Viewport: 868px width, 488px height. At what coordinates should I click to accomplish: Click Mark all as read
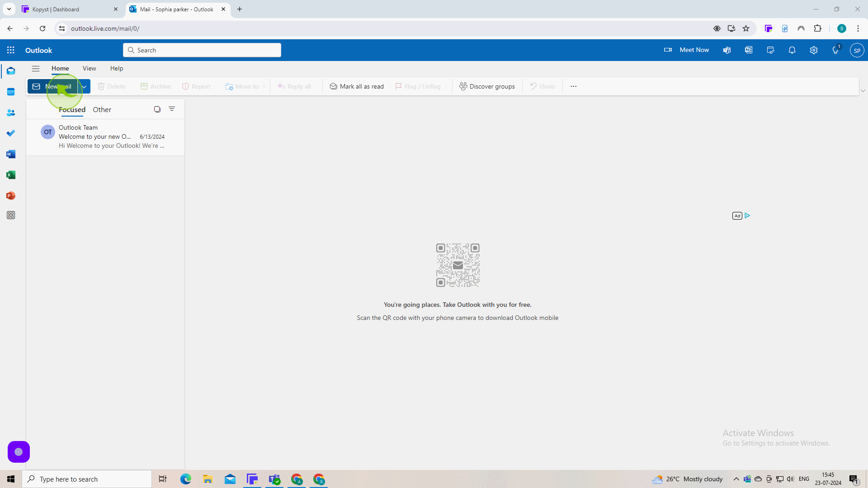(x=357, y=86)
